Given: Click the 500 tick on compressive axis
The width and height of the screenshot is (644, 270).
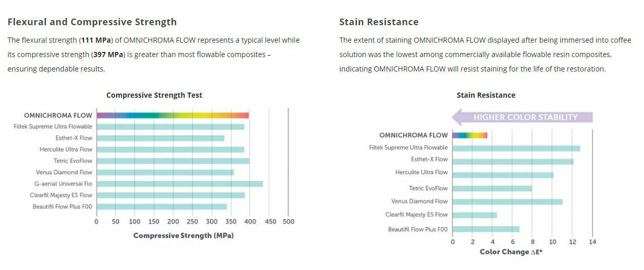Looking at the screenshot, I should 288,222.
